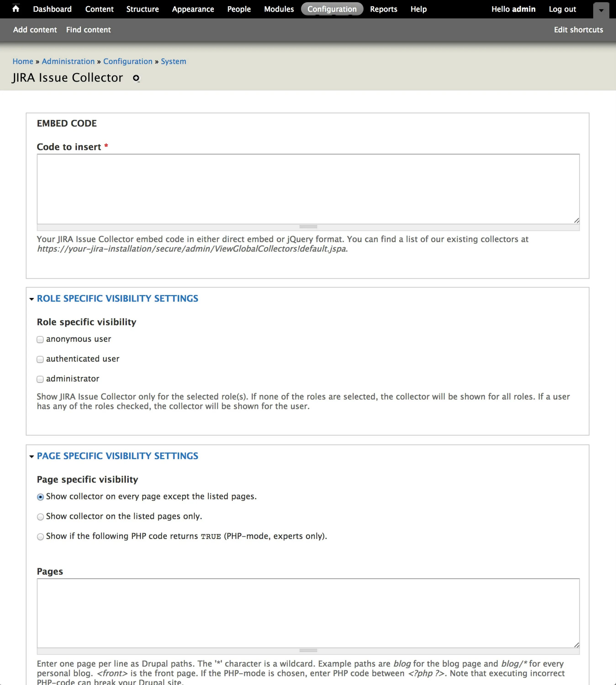Go to the Reports menu

click(383, 9)
